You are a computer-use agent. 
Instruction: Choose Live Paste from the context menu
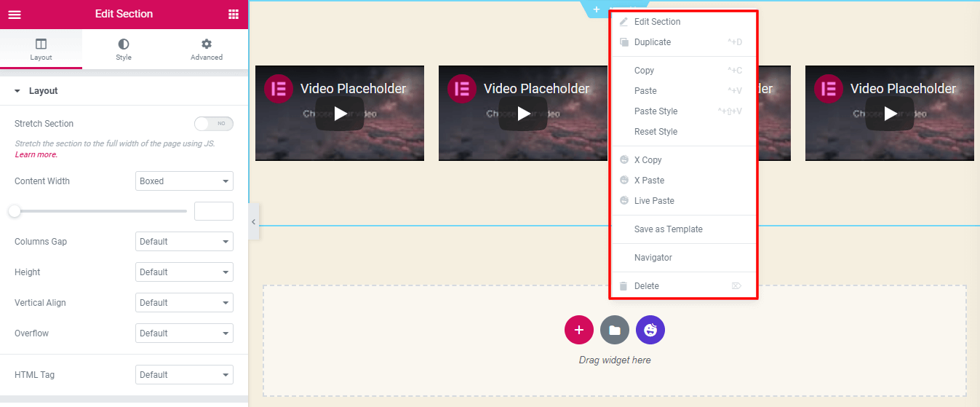point(683,201)
